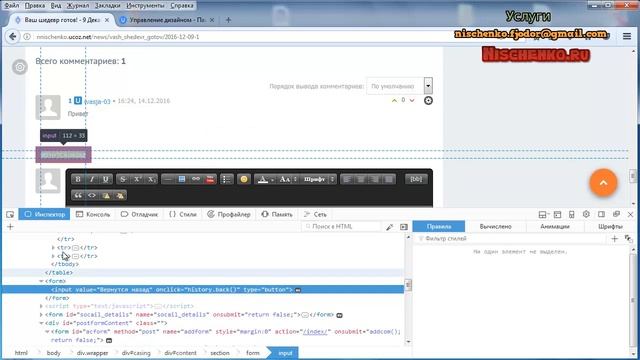
Task: Click in the Фильтр стилей filter field
Action: (511, 238)
